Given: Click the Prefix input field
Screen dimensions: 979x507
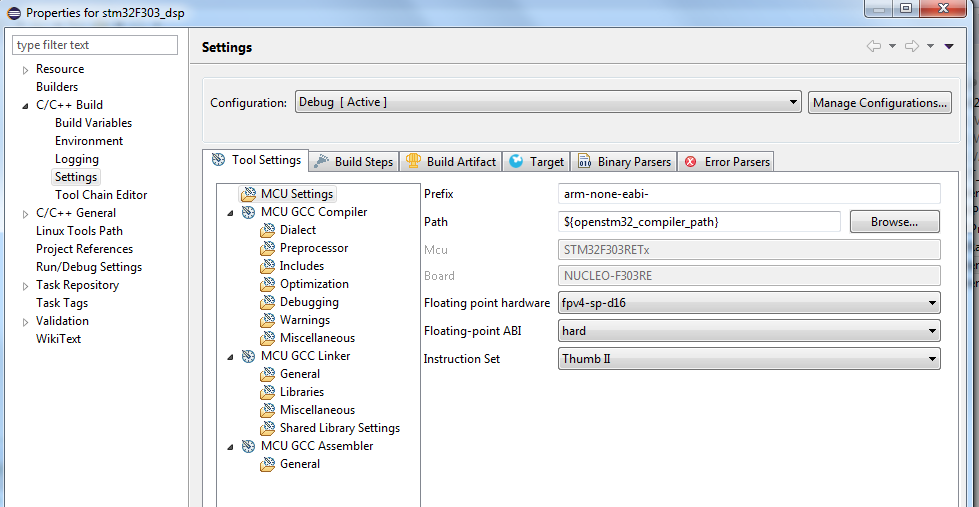Looking at the screenshot, I should pyautogui.click(x=749, y=194).
